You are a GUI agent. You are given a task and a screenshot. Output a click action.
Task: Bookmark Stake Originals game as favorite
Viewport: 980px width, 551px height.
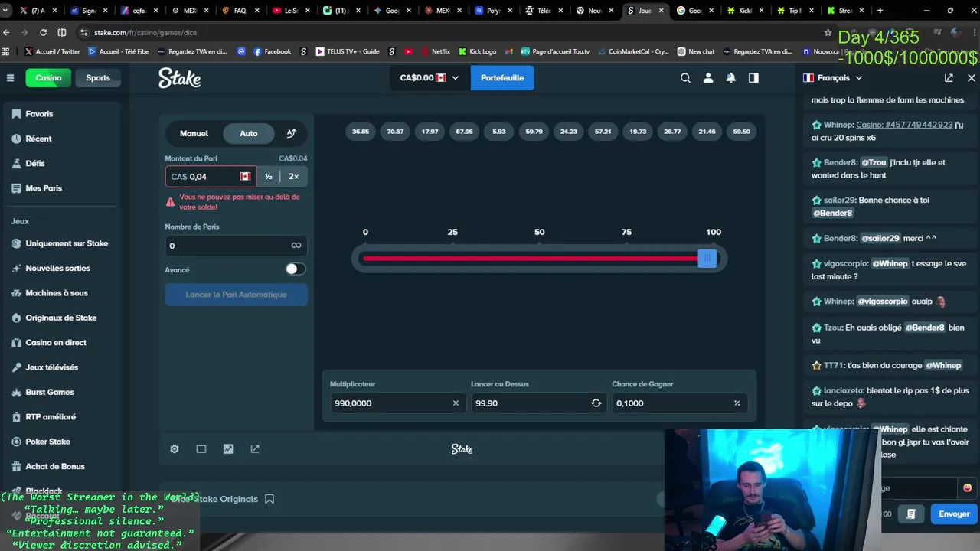(269, 499)
